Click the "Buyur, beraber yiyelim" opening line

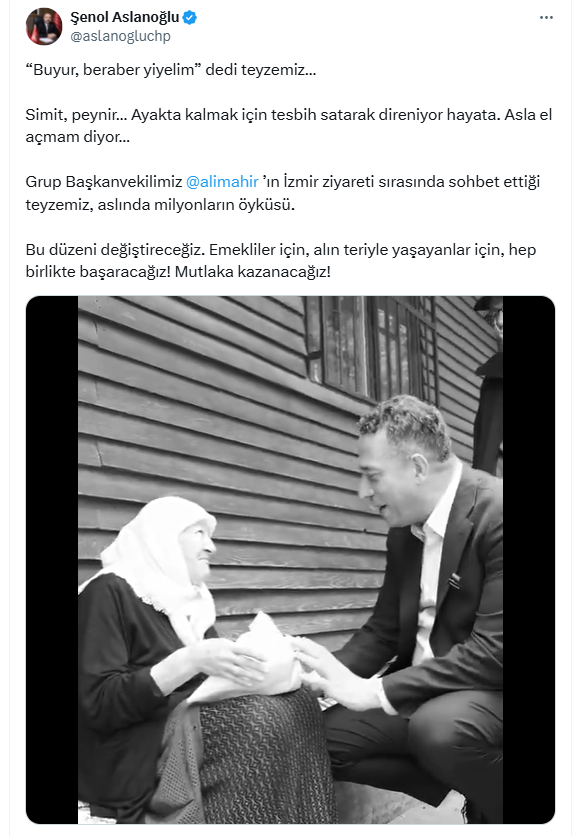click(x=171, y=70)
